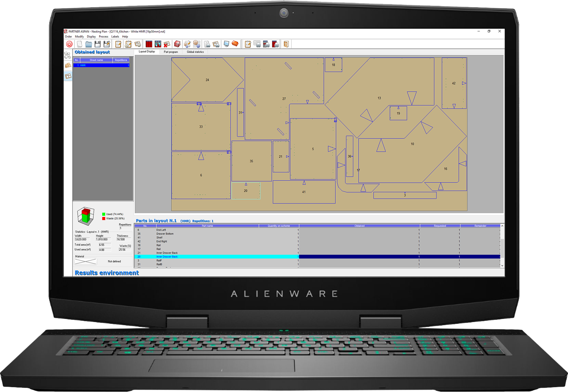
Task: Click the gears with binary code icon
Action: pyautogui.click(x=197, y=44)
